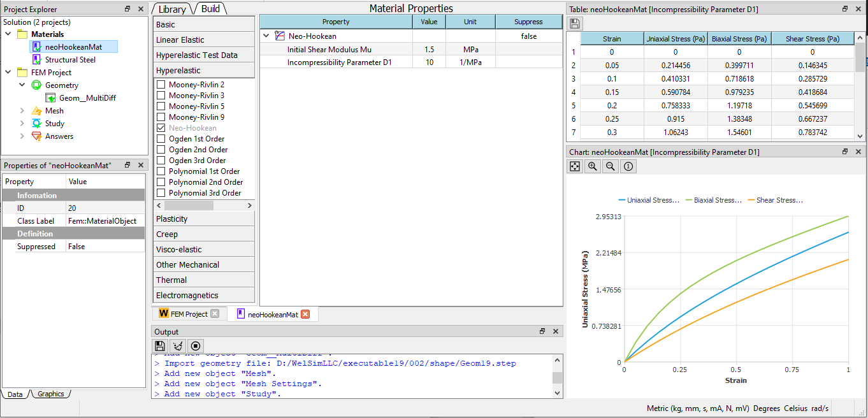Viewport: 868px width, 418px height.
Task: Float the Output panel
Action: (542, 331)
